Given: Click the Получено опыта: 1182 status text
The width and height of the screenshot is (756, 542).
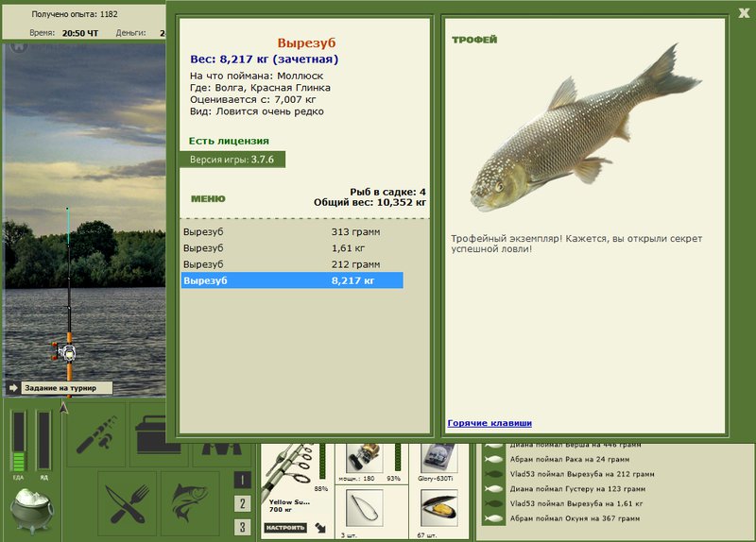Looking at the screenshot, I should pyautogui.click(x=75, y=14).
